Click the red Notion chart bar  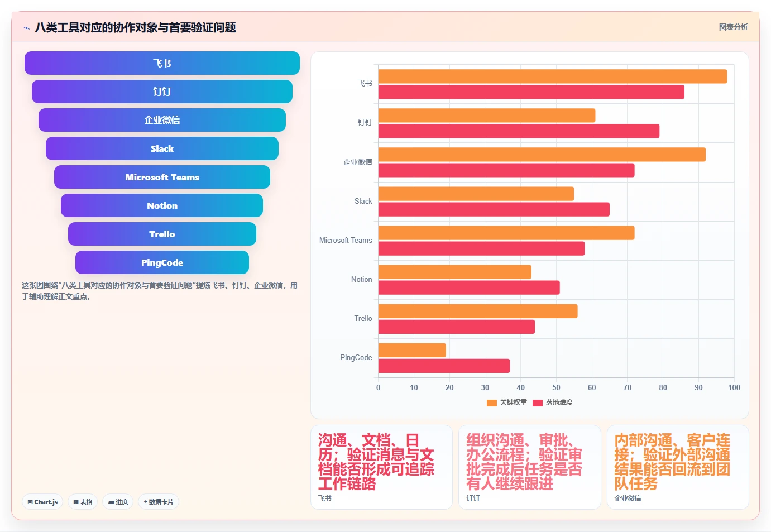point(469,287)
